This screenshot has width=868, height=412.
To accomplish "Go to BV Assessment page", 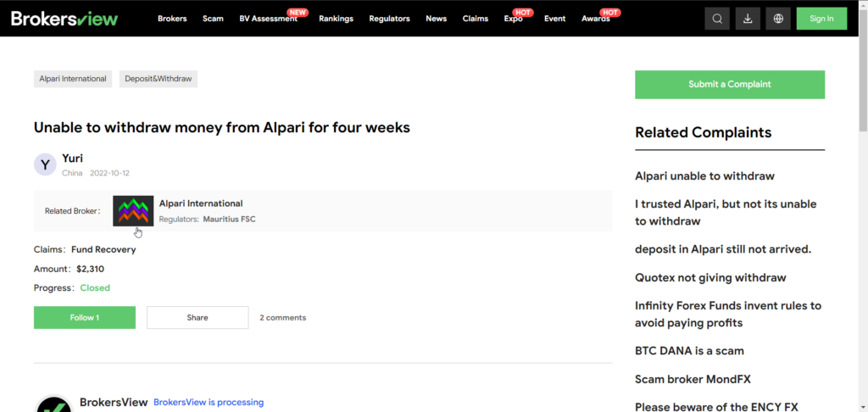I will (269, 19).
